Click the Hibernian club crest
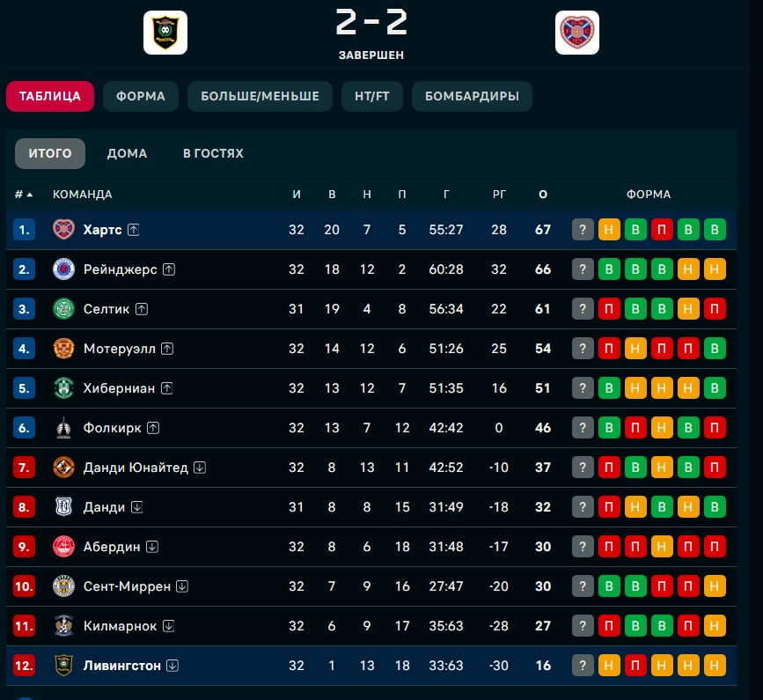This screenshot has width=763, height=700. [64, 388]
